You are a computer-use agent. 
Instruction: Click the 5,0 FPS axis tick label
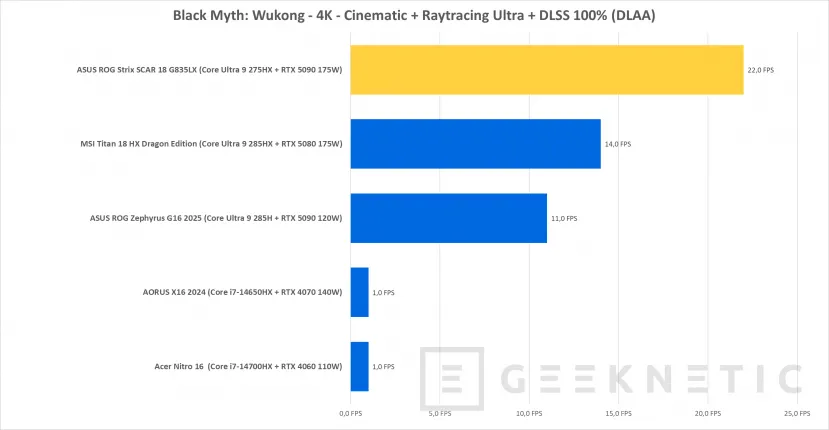440,414
